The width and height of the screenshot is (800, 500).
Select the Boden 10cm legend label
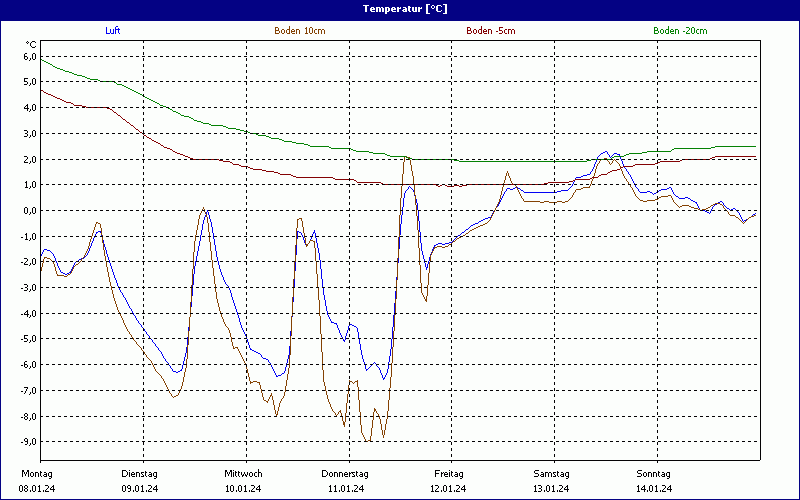pyautogui.click(x=299, y=31)
